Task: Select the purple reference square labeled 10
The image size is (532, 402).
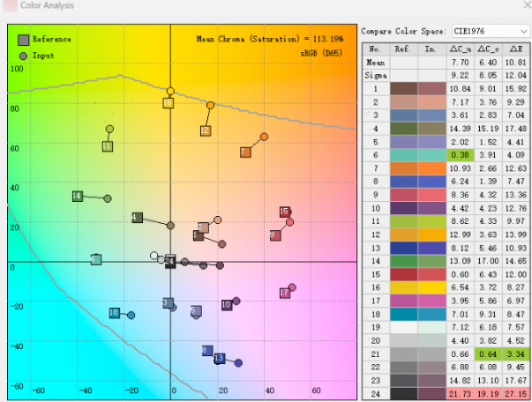Action: click(x=226, y=304)
